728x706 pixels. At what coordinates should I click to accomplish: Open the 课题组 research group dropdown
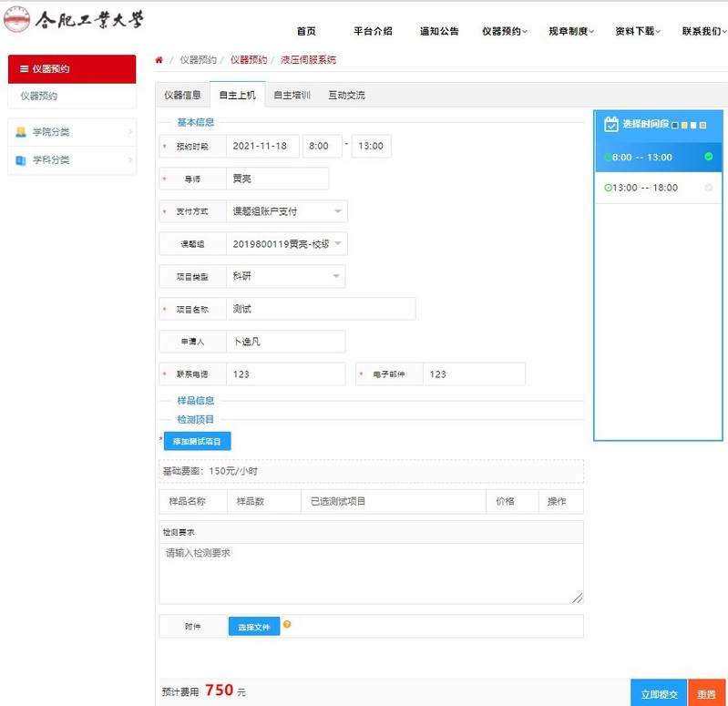point(338,244)
